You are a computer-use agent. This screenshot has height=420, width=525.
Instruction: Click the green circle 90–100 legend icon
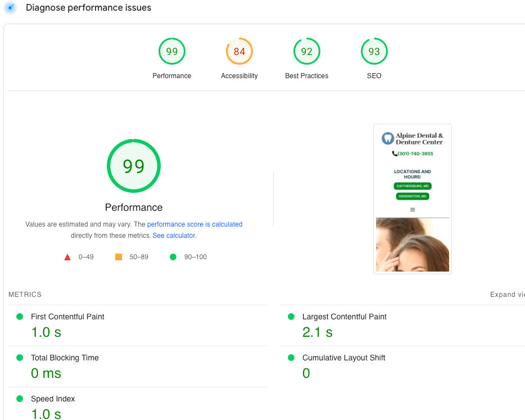coord(173,257)
